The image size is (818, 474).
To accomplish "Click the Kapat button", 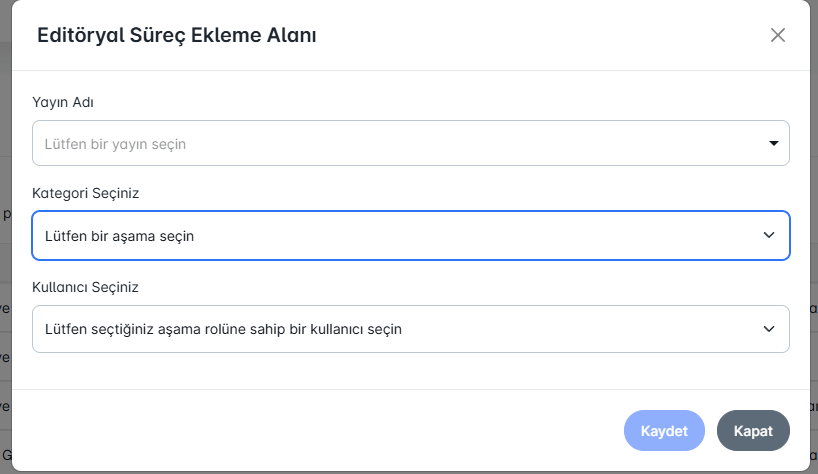I will (x=753, y=430).
